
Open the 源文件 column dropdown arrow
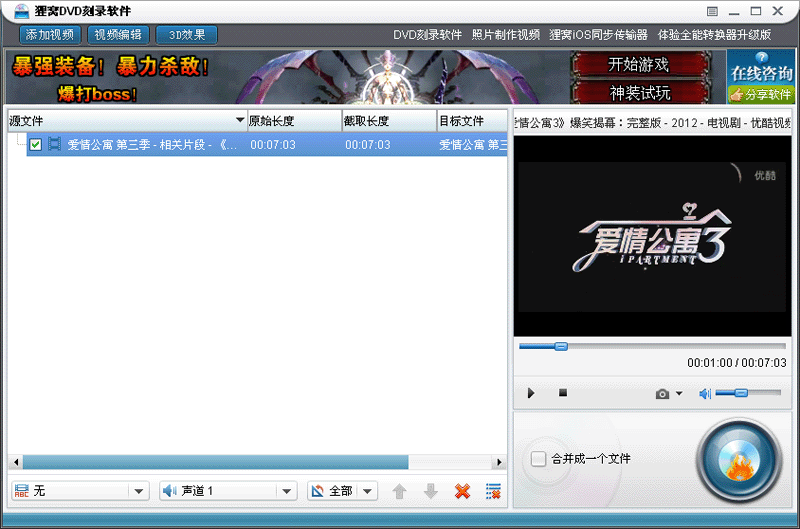pos(240,120)
